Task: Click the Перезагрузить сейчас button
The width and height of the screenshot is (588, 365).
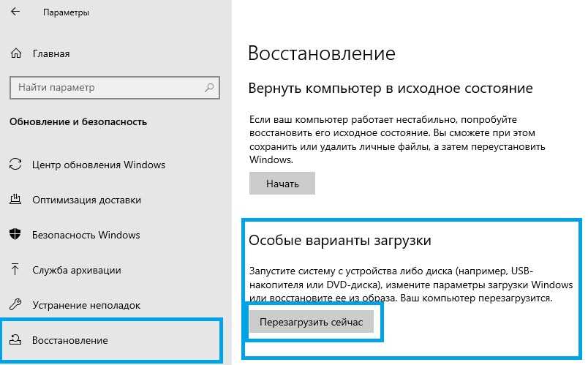Action: point(312,322)
